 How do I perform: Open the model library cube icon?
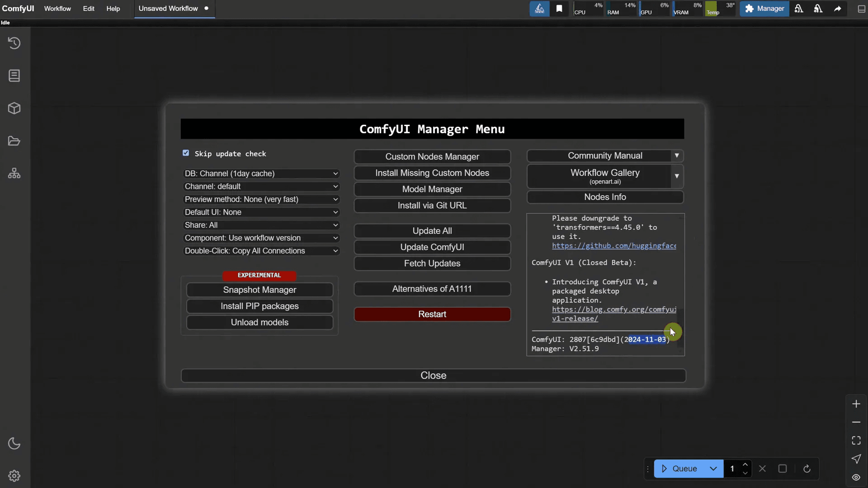[x=14, y=108]
